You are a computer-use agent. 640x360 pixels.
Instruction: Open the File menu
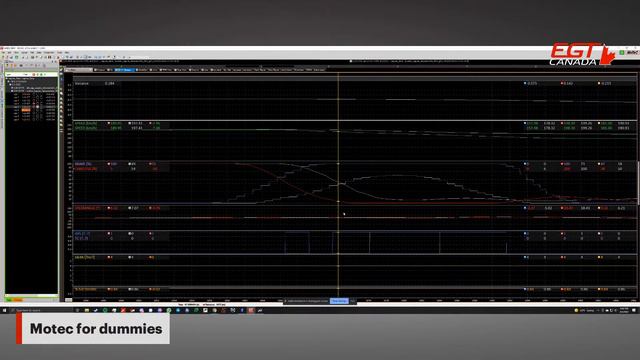3,52
